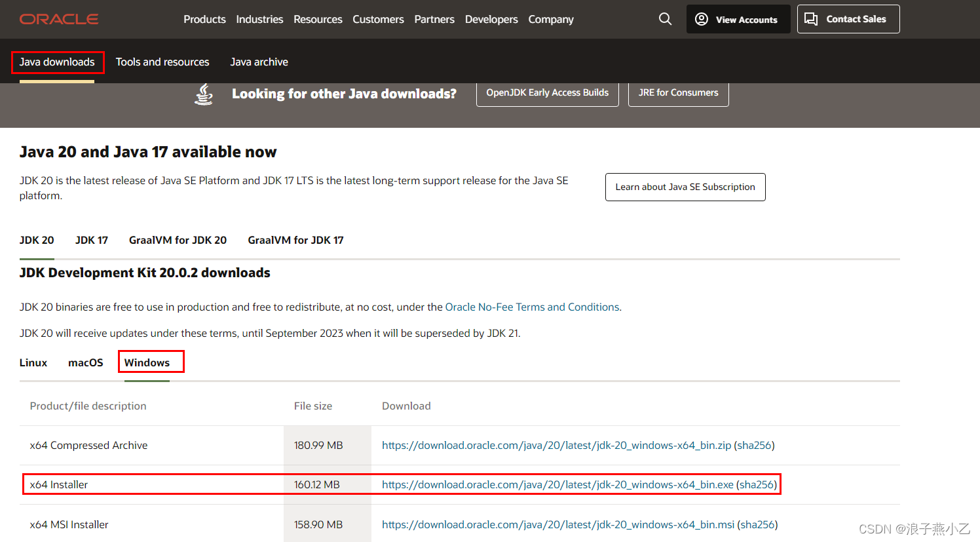The image size is (980, 542).
Task: Click the chat icon in Contact Sales
Action: click(x=811, y=19)
